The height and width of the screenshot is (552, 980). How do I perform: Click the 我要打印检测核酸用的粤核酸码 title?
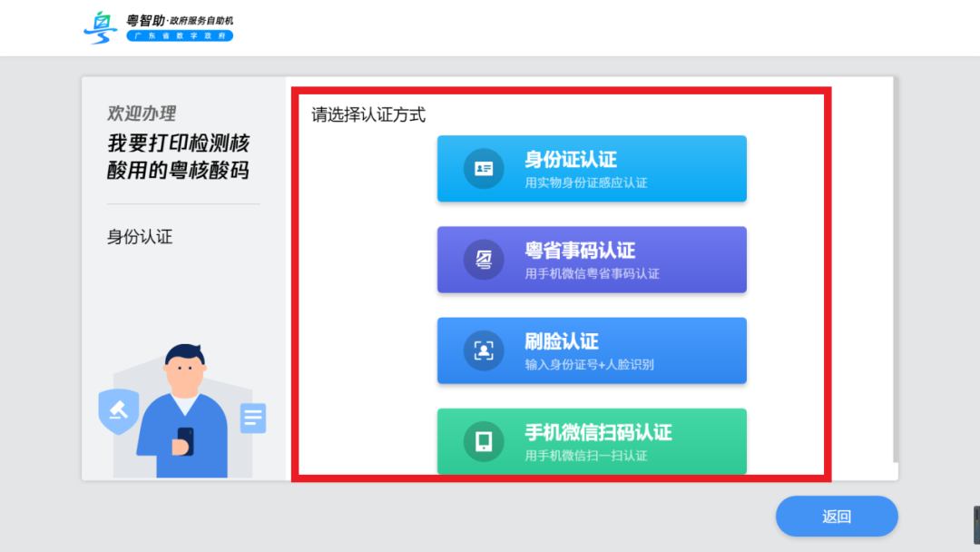179,157
